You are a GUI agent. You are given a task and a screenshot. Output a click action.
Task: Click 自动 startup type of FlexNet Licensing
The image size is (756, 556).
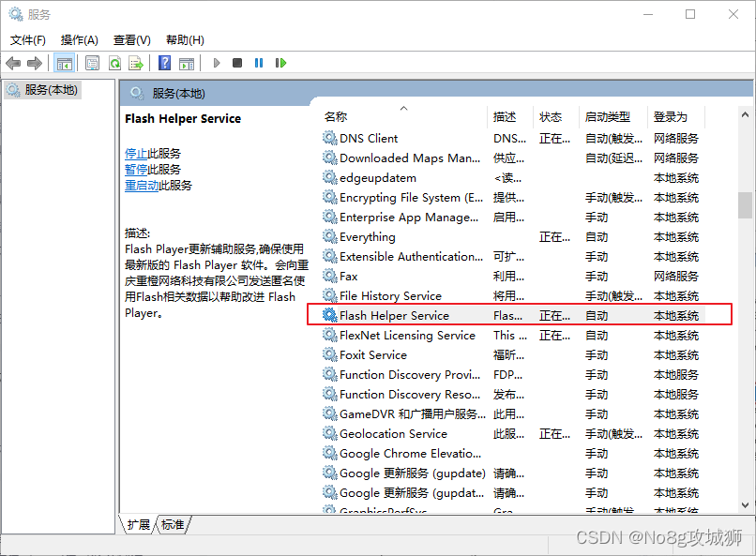pyautogui.click(x=597, y=336)
